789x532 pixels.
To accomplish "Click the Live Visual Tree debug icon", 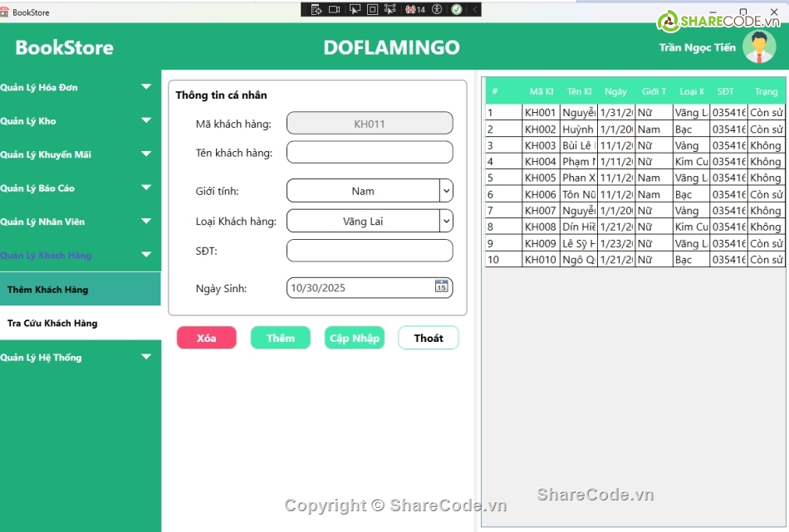I will (316, 9).
